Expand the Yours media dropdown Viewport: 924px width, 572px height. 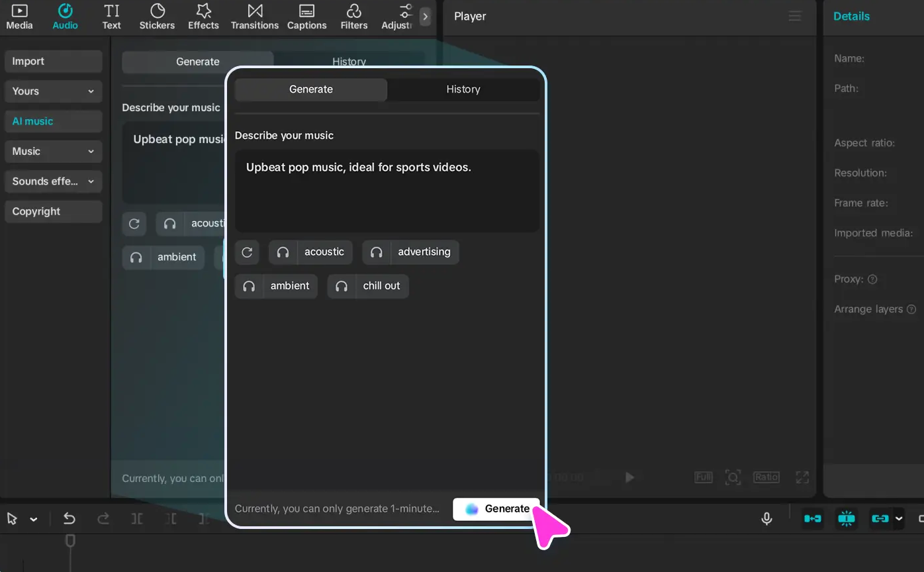(x=53, y=91)
